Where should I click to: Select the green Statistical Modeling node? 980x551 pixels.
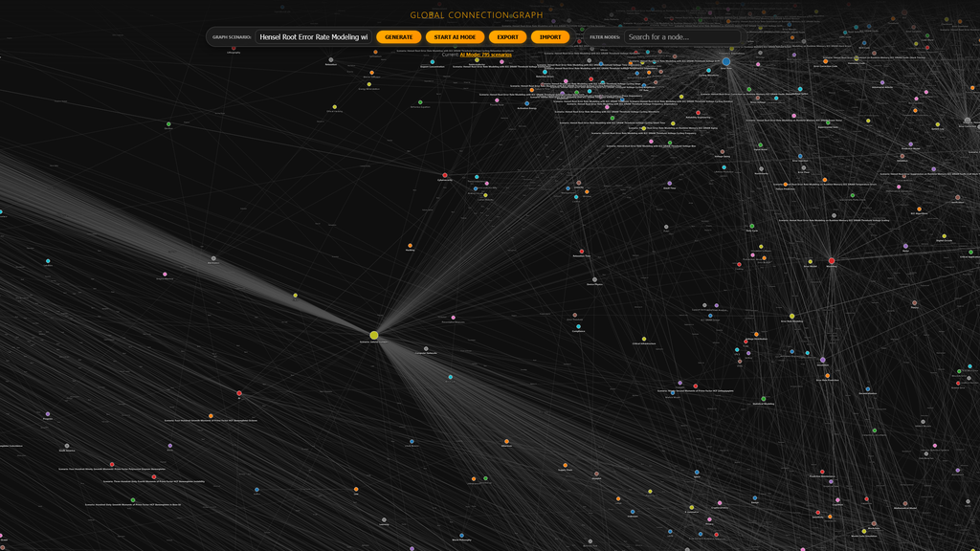pos(763,399)
